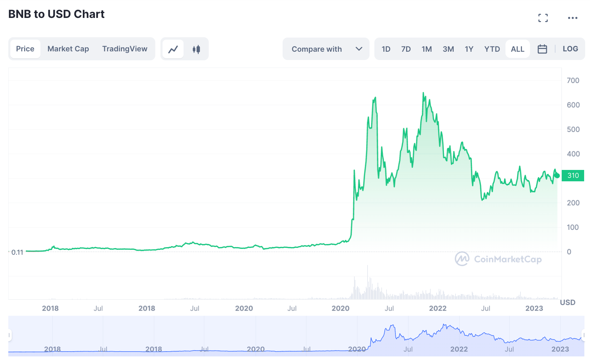
Task: Grab the left range slider handle
Action: point(10,335)
